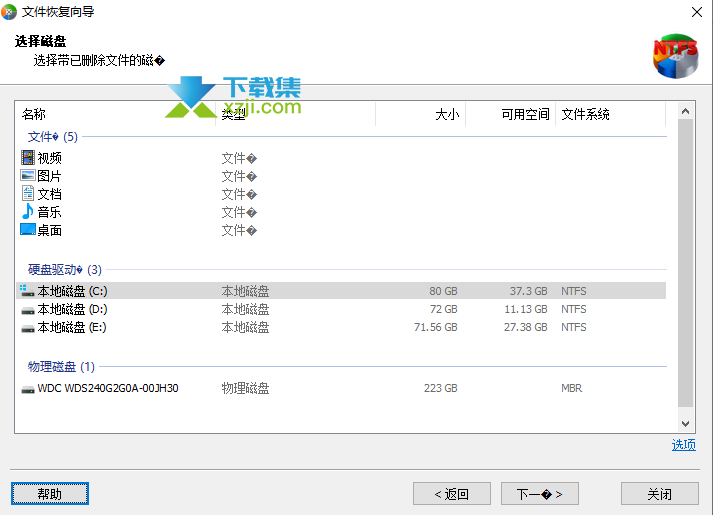Click NTFS cell in the D: row

click(574, 309)
